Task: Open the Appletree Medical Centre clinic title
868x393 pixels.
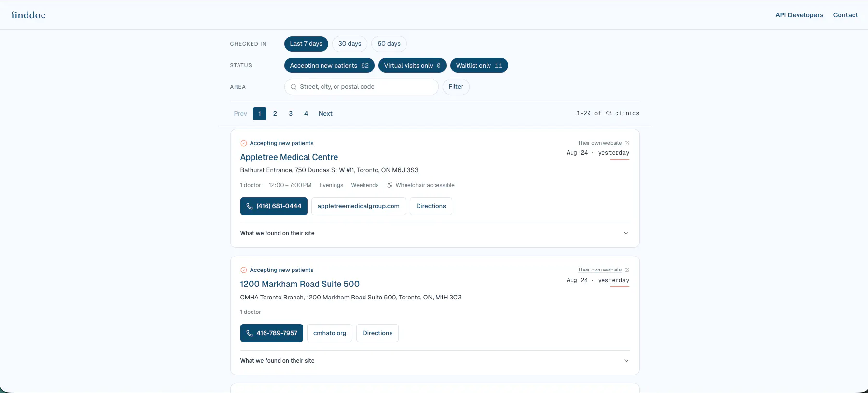Action: (289, 157)
